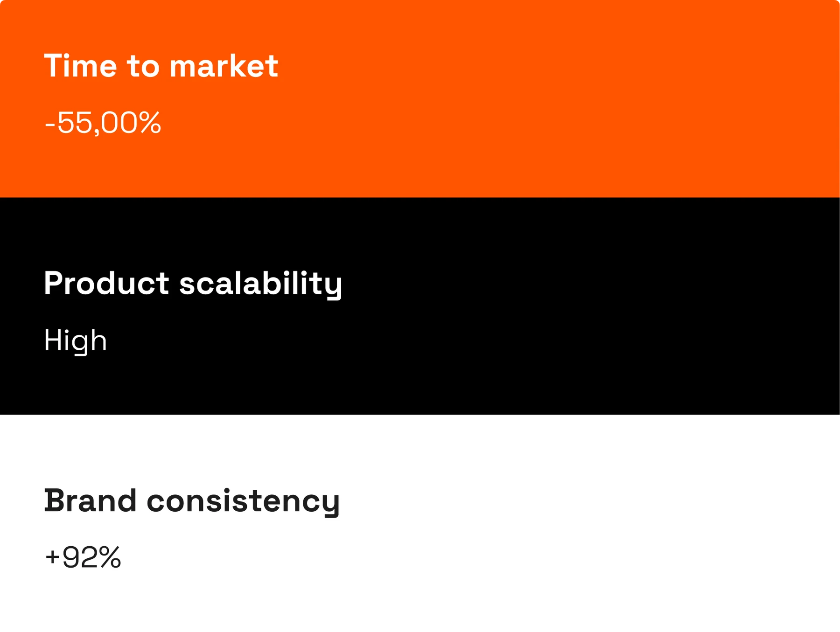Select the +92% value text

[x=83, y=557]
